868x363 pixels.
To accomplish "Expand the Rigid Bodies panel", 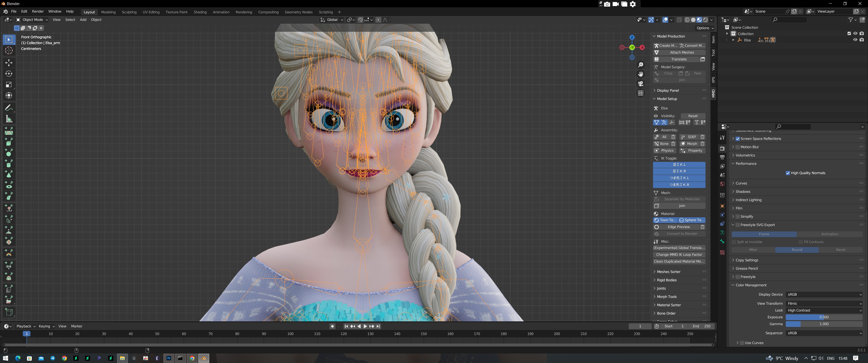I will [666, 280].
